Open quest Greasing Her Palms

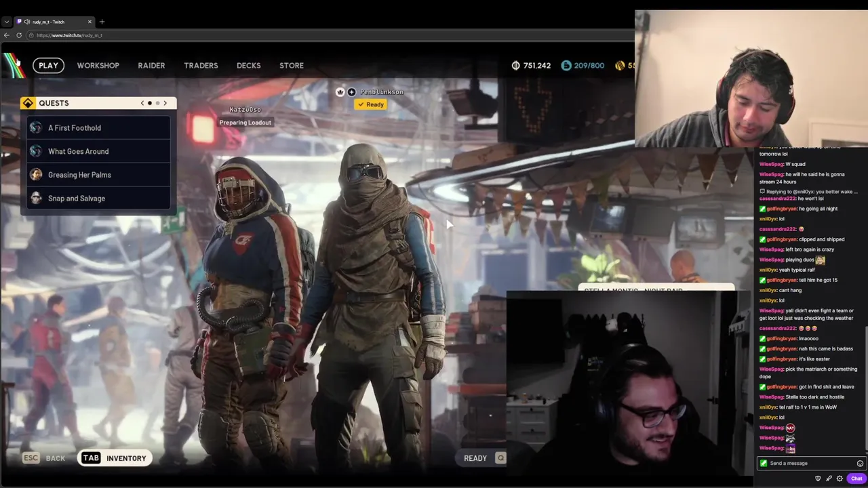(x=98, y=175)
